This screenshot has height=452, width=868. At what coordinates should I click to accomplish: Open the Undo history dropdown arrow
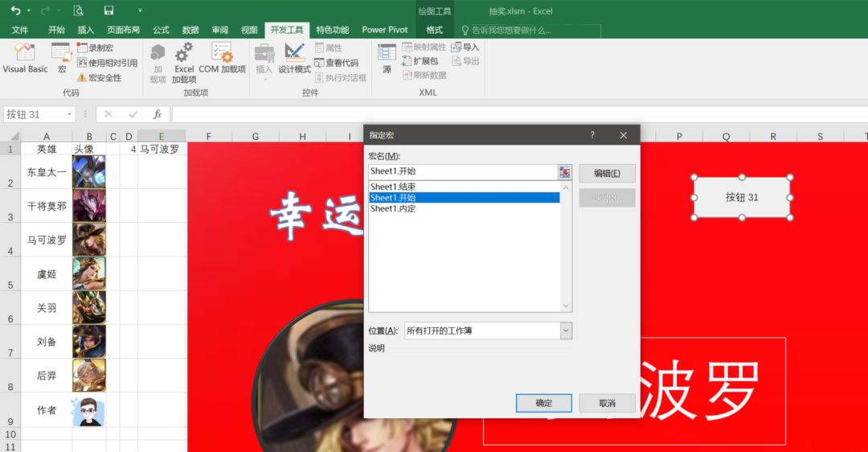click(x=29, y=10)
